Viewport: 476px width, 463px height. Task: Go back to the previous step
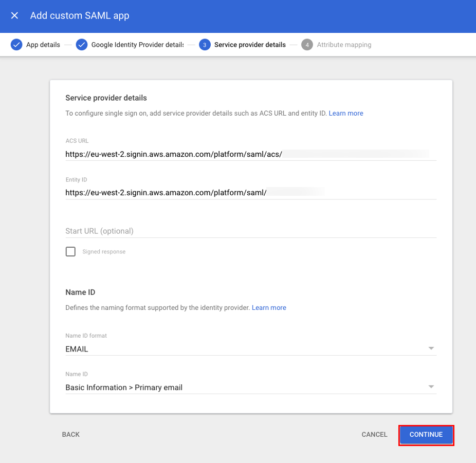pos(70,434)
